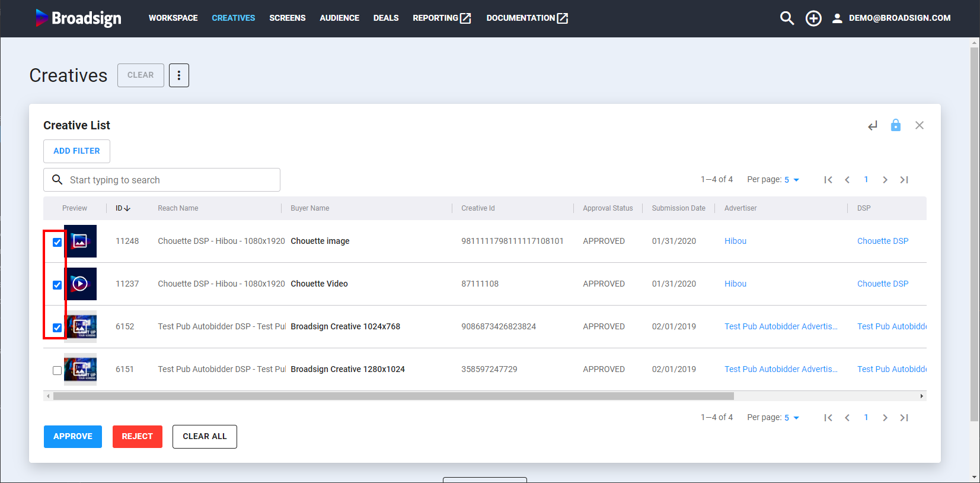Open the Deals menu item
The height and width of the screenshot is (483, 980).
click(385, 18)
